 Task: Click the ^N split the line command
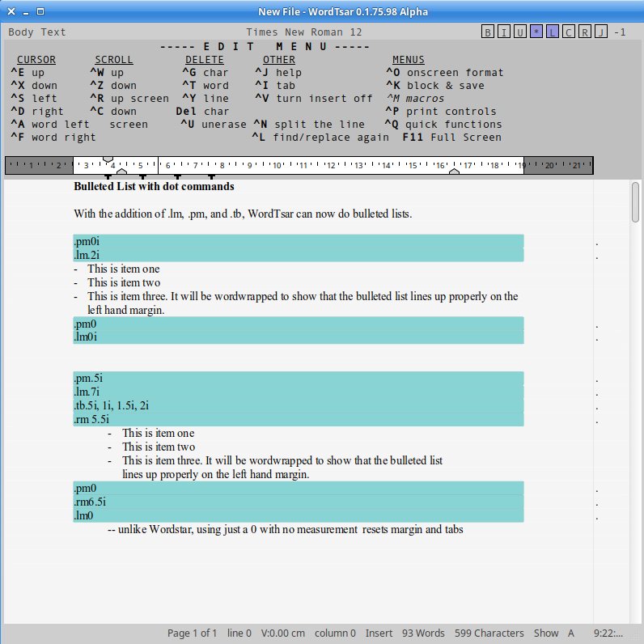[x=309, y=125]
